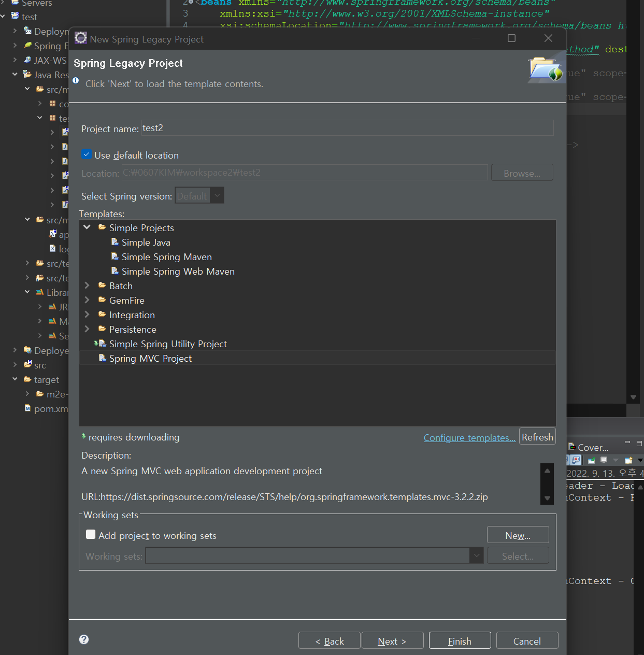Click description scroll up arrow
Screen dimensions: 644x655
(547, 471)
